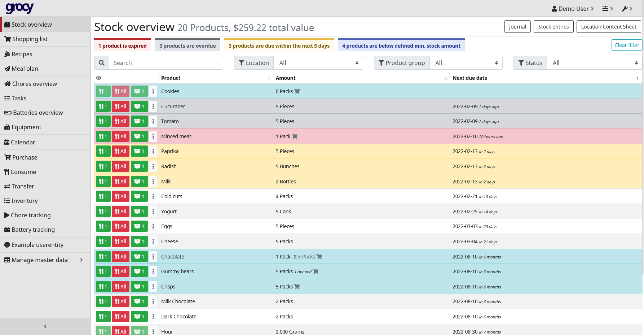Open the Location filter dropdown
The width and height of the screenshot is (644, 335).
click(318, 63)
